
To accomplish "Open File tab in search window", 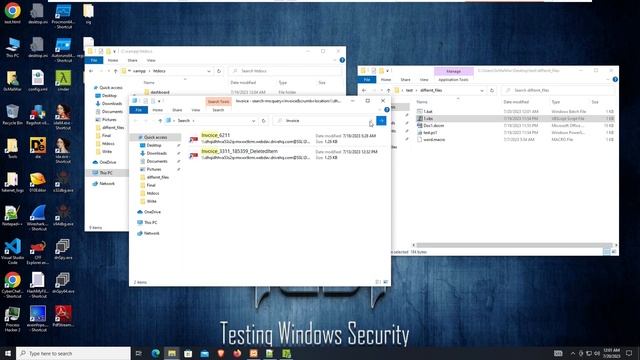I will point(138,110).
